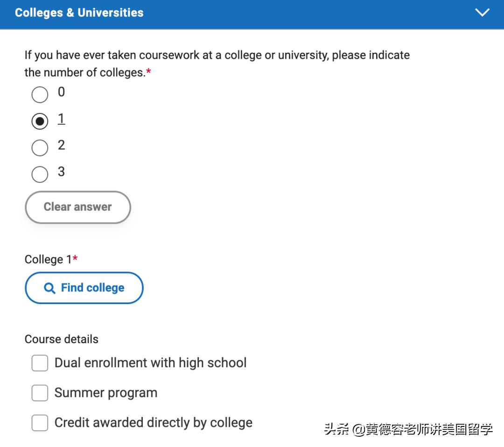The height and width of the screenshot is (447, 504).
Task: Select the radio button for 0 colleges
Action: click(x=40, y=95)
